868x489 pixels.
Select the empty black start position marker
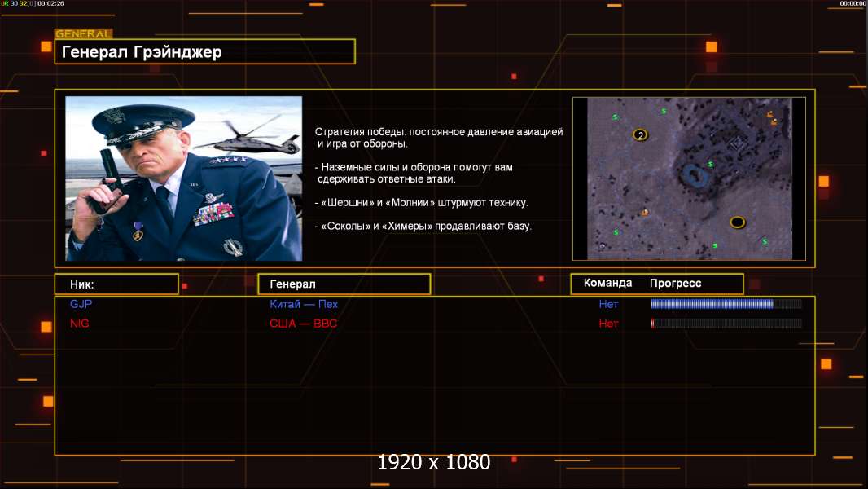pyautogui.click(x=738, y=222)
